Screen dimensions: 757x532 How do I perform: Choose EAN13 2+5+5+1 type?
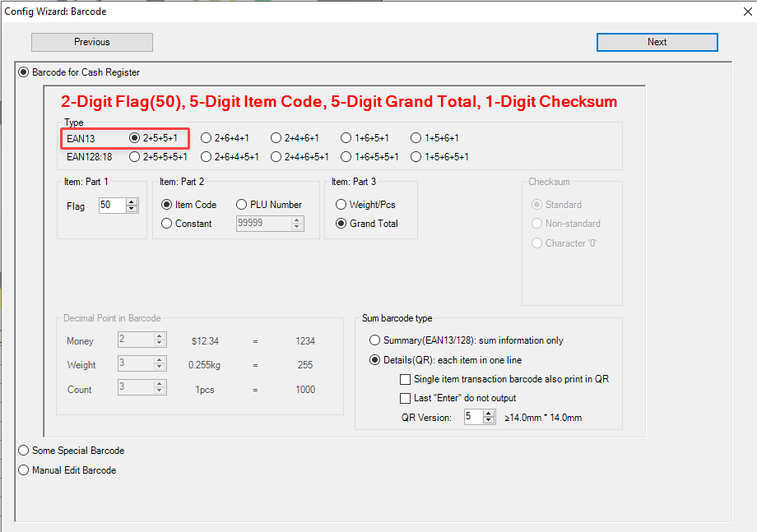coord(154,138)
